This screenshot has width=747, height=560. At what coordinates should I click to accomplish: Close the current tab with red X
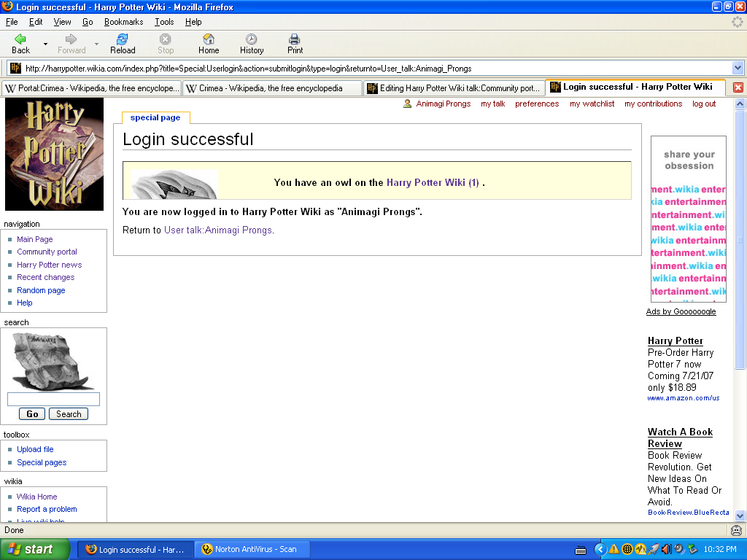point(738,87)
